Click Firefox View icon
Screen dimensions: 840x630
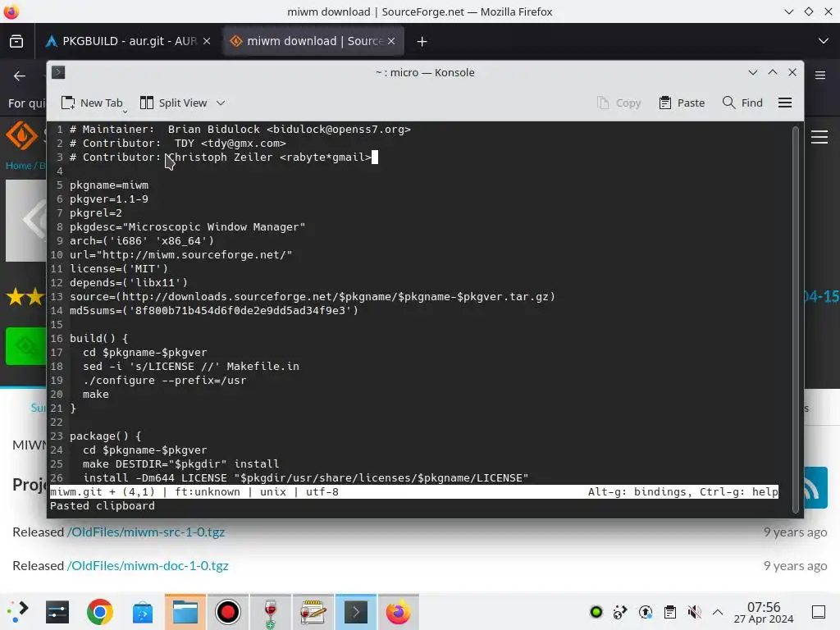coord(16,41)
